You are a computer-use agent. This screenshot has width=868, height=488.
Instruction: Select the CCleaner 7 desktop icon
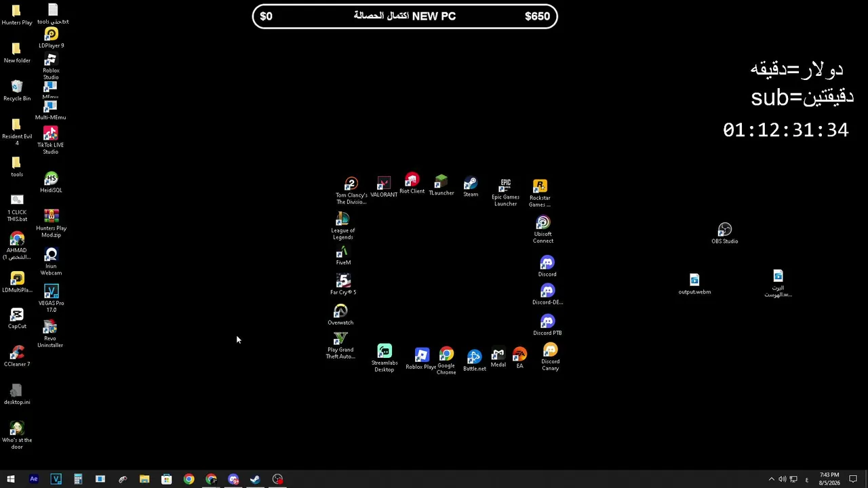[17, 357]
